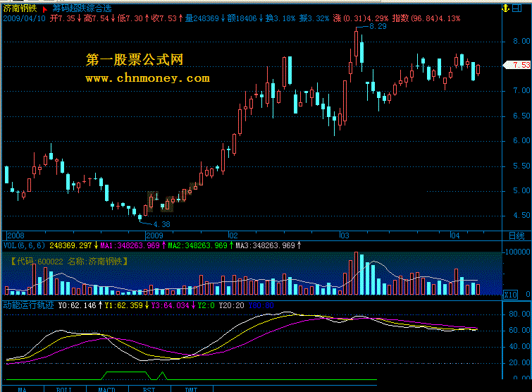
Task: Switch to the BOLL indicator tab
Action: click(x=64, y=389)
